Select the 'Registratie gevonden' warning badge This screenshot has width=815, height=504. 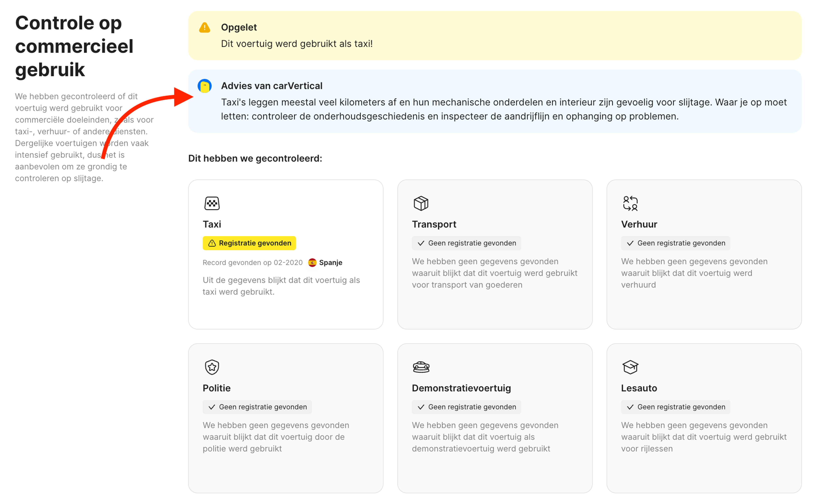(x=249, y=243)
